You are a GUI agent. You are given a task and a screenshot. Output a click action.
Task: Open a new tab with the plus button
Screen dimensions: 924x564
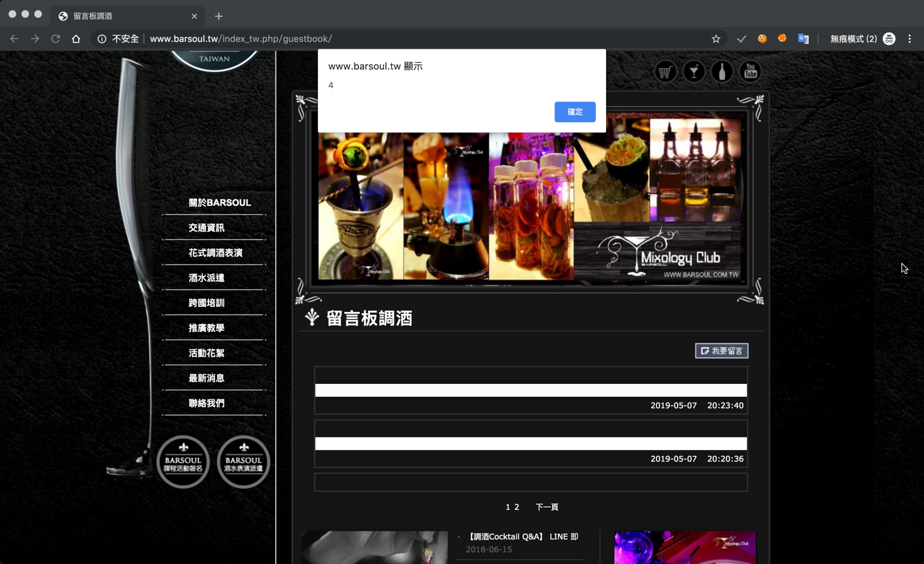click(219, 16)
